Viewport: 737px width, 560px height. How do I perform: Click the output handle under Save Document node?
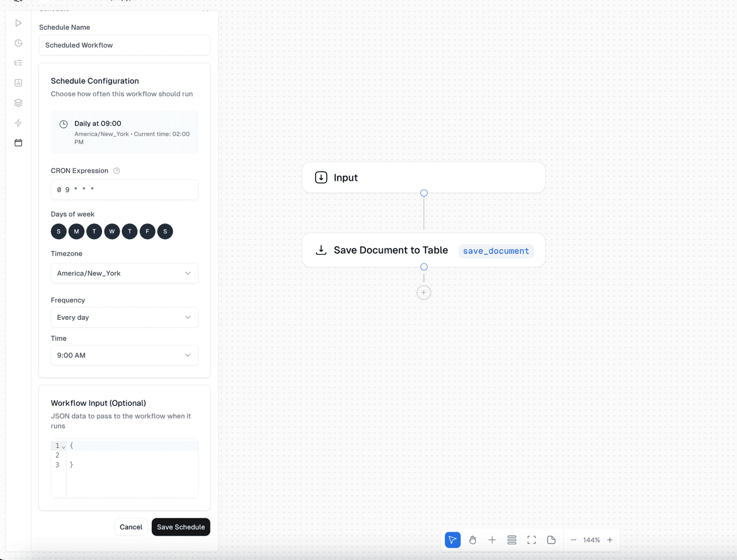424,267
